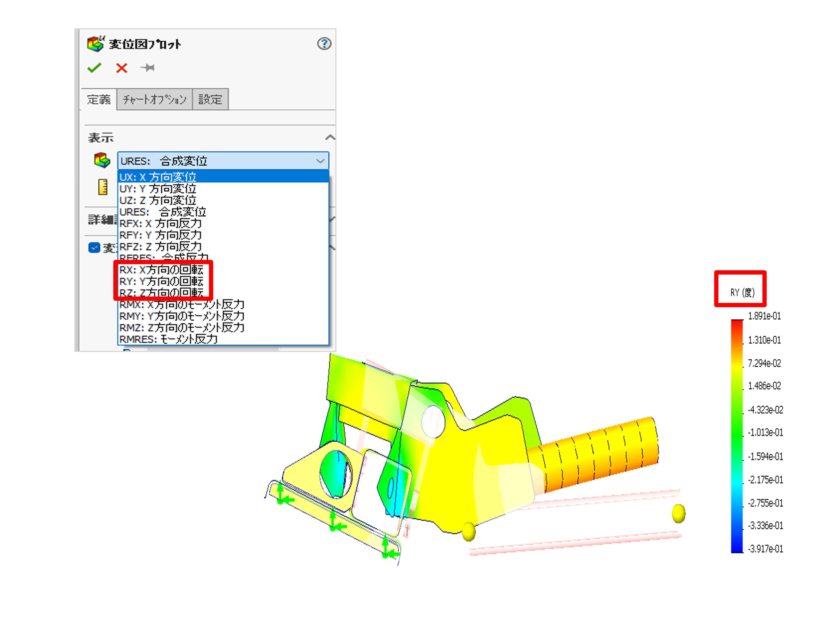The width and height of the screenshot is (840, 630).
Task: Switch to the チャートオプション tab
Action: pyautogui.click(x=154, y=100)
